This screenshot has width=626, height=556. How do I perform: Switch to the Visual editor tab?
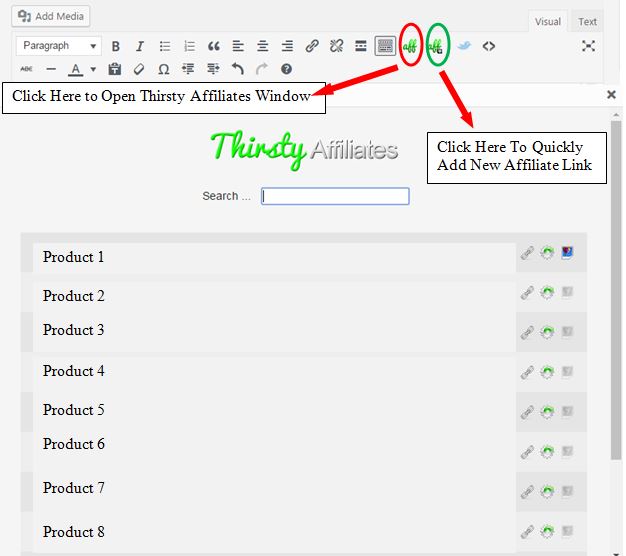coord(548,22)
